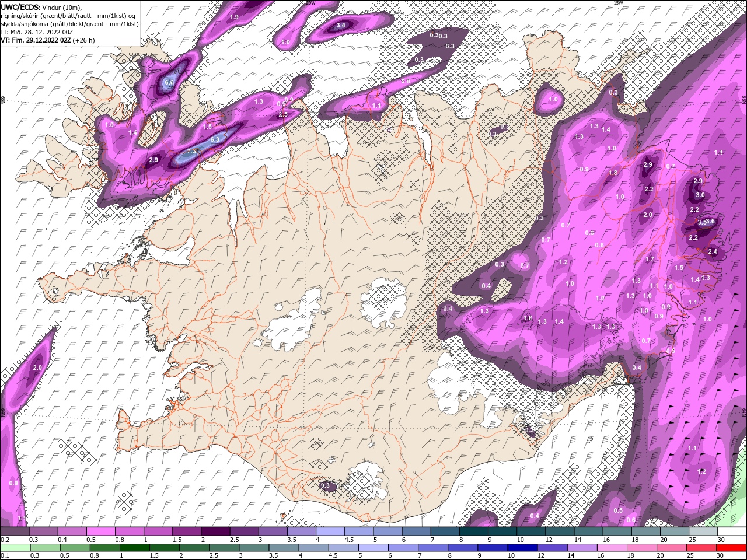Click the "slydda/snjókoma" description line

70,24
